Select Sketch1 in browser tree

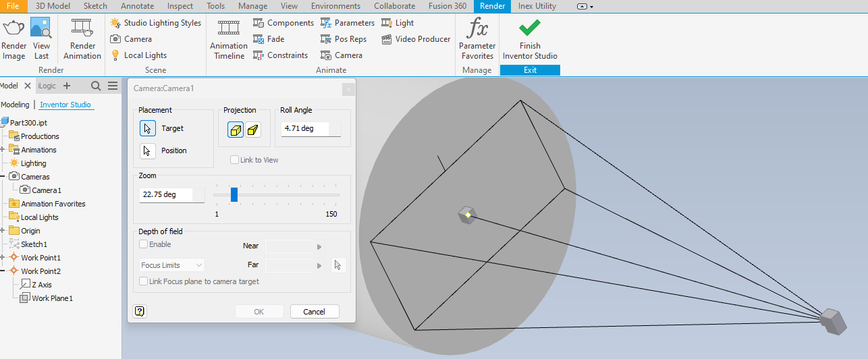point(28,244)
